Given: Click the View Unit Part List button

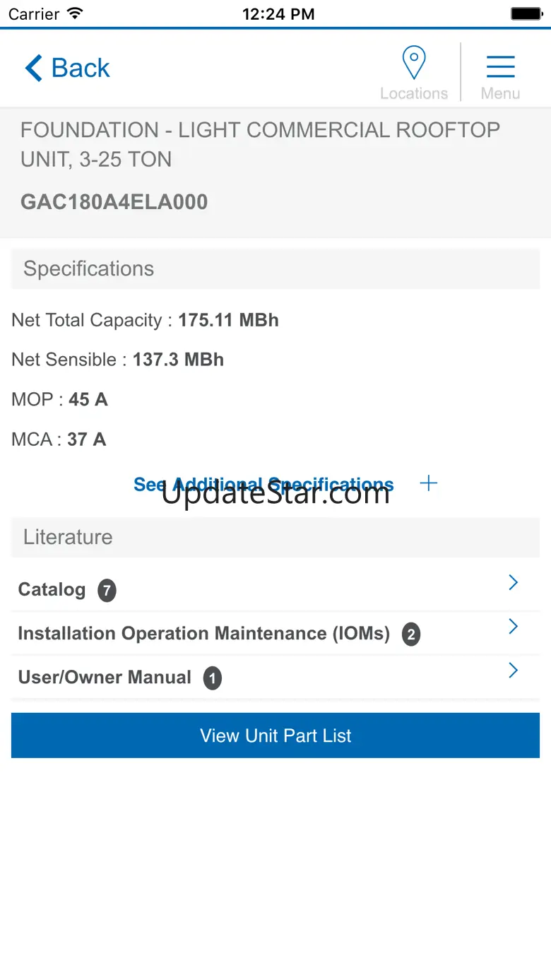Looking at the screenshot, I should (275, 736).
